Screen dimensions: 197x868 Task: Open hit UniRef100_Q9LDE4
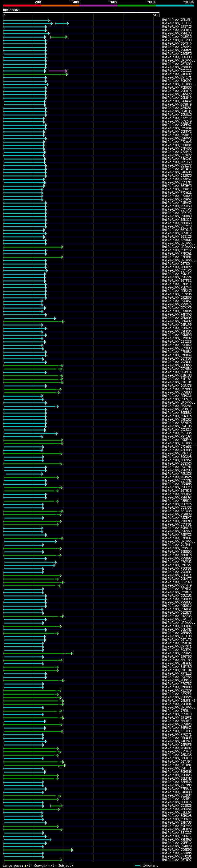coord(177,30)
